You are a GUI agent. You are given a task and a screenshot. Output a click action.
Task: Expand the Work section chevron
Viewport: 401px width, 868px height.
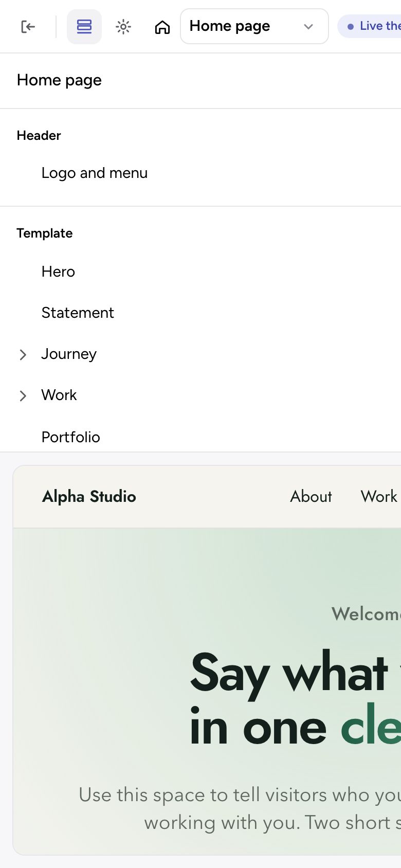click(x=23, y=395)
